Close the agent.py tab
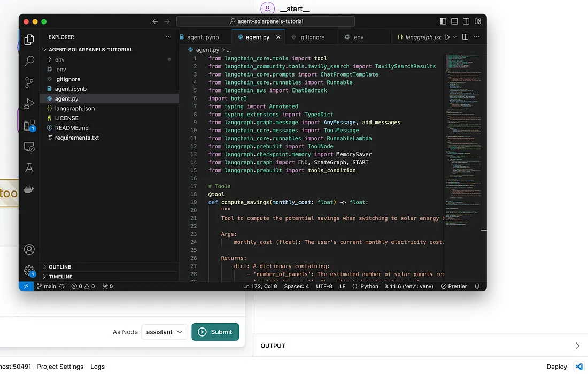588x374 pixels. click(x=278, y=37)
